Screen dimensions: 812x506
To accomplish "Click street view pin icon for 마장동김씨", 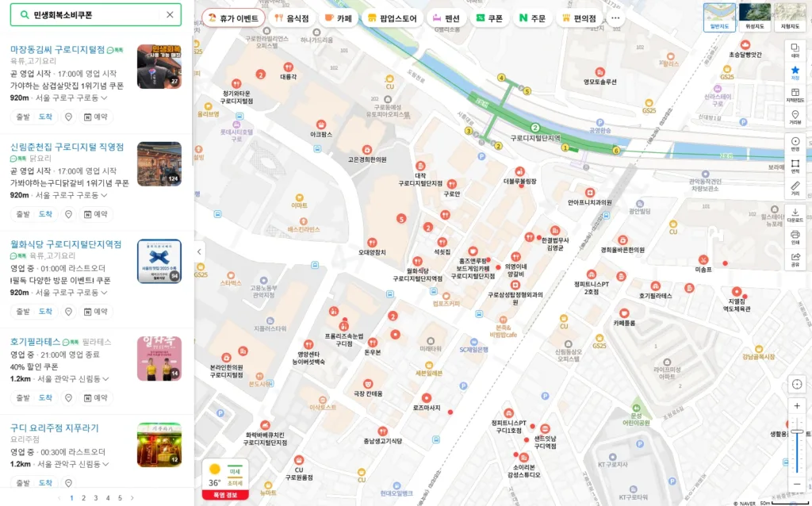I will click(68, 117).
